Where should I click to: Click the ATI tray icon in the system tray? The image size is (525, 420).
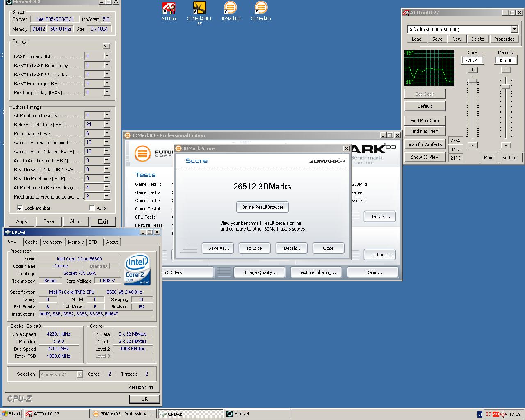[496, 414]
